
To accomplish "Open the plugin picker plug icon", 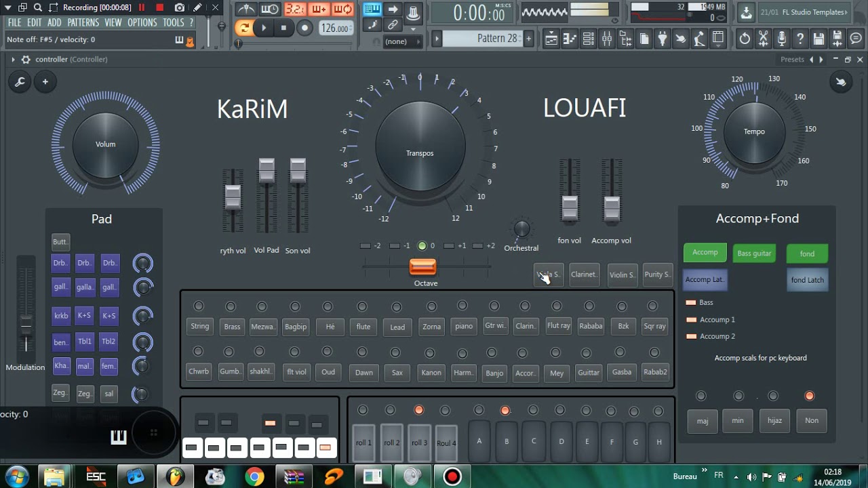I will point(662,39).
